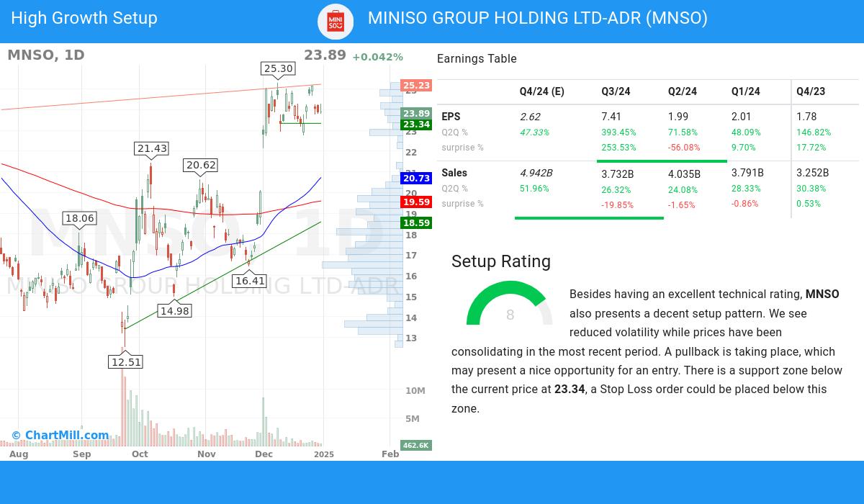The height and width of the screenshot is (504, 864).
Task: Select the Q1/24 column header
Action: click(746, 91)
